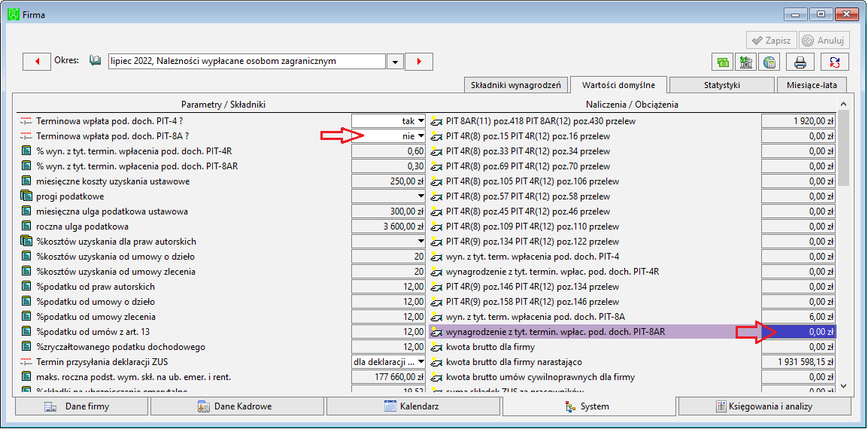Switch to 'Dane Kadrowe' bottom tab
Image resolution: width=868 pixels, height=432 pixels.
point(238,406)
